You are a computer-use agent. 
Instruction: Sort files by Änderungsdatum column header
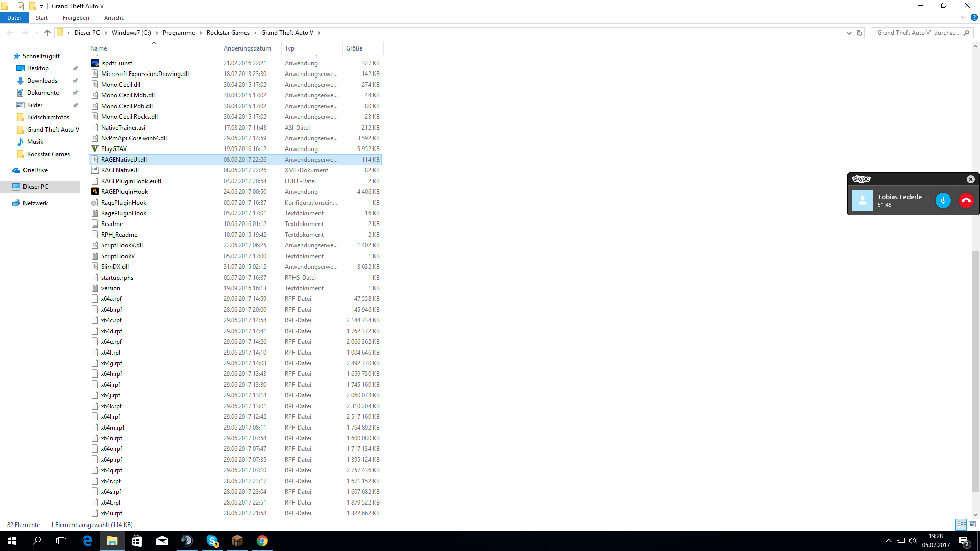[247, 48]
